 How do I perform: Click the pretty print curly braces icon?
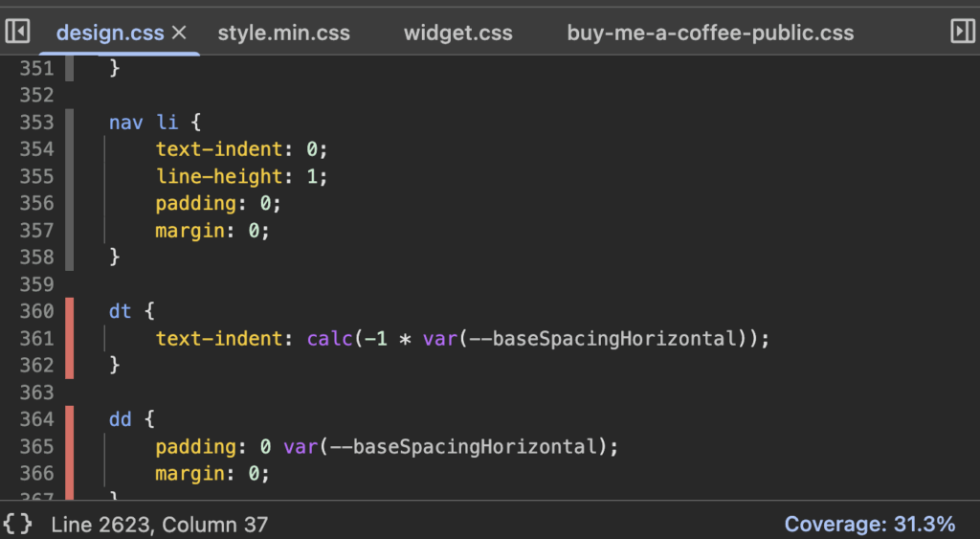(17, 524)
